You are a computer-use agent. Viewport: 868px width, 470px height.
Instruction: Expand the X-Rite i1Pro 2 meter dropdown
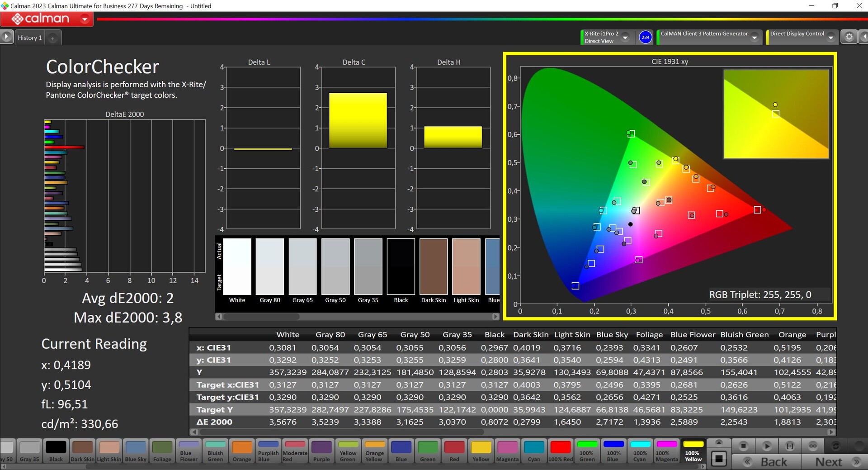[625, 38]
